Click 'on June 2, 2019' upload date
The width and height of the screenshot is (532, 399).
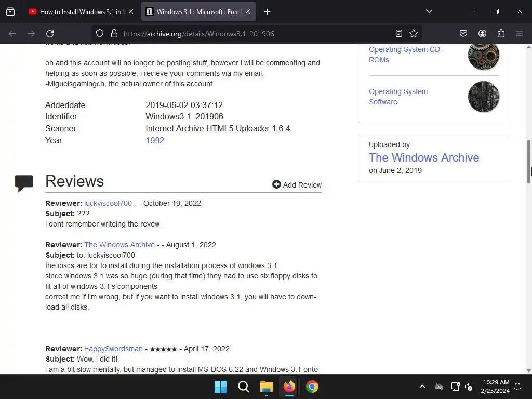click(395, 170)
